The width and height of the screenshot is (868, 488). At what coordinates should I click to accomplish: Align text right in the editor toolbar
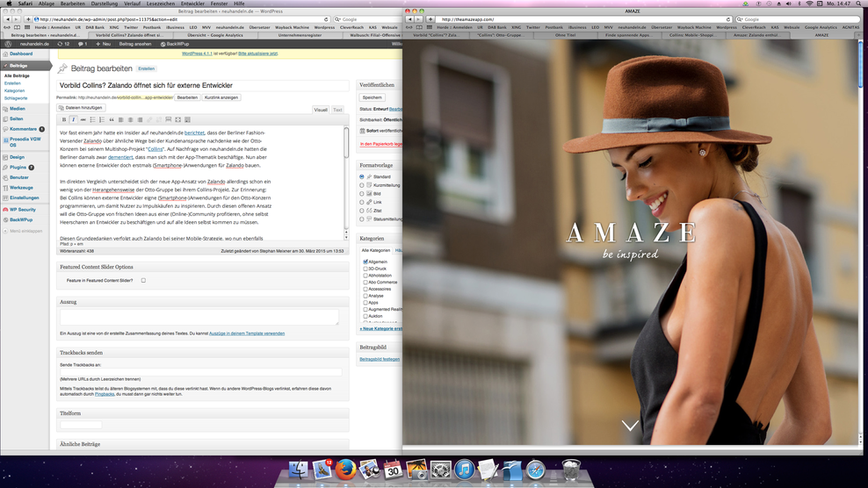[x=140, y=119]
